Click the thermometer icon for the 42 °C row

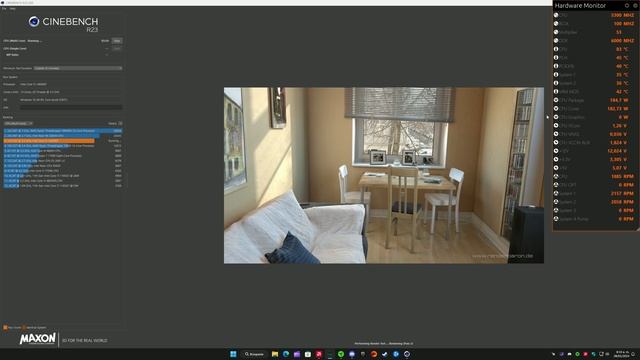tap(556, 91)
